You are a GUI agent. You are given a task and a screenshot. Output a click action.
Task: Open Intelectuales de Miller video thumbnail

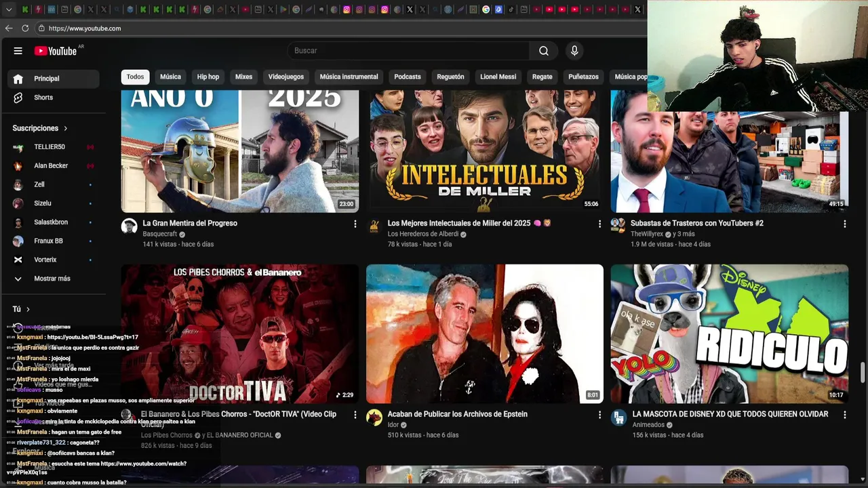[485, 151]
